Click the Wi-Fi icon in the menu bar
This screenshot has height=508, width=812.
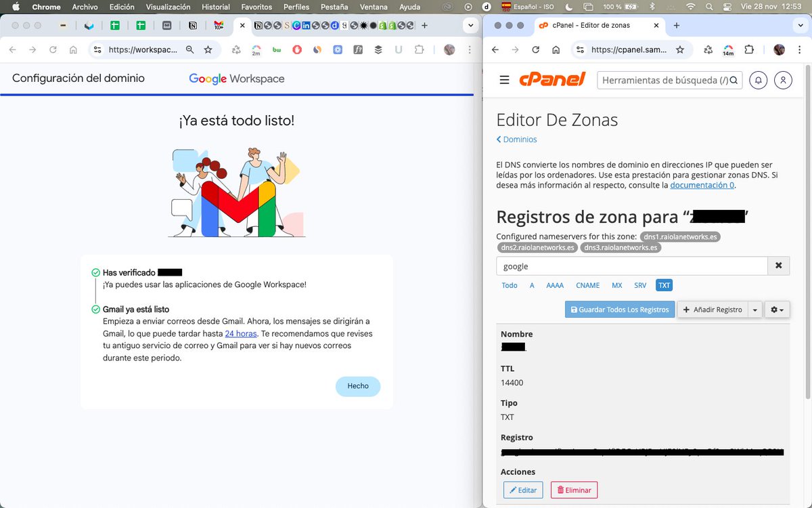tap(690, 7)
